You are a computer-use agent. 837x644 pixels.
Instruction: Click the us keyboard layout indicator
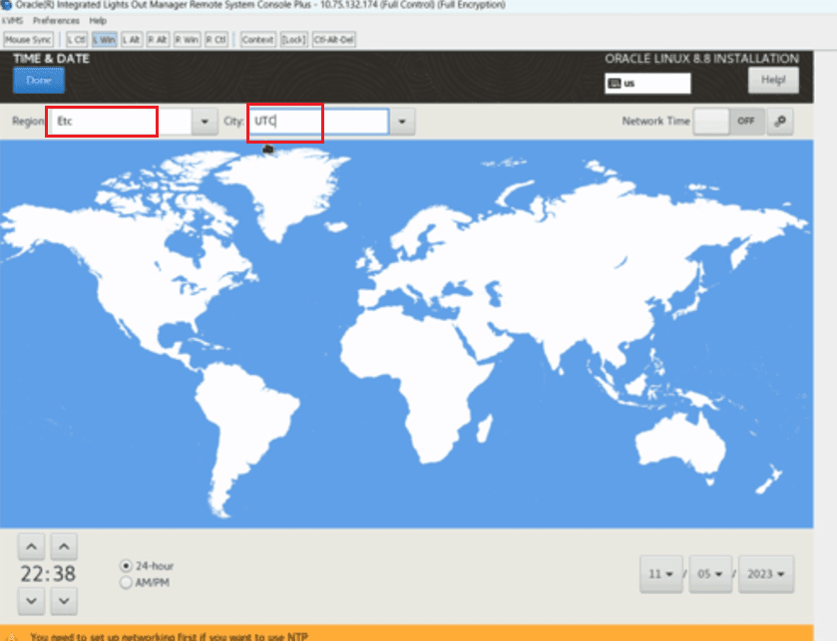pyautogui.click(x=647, y=83)
